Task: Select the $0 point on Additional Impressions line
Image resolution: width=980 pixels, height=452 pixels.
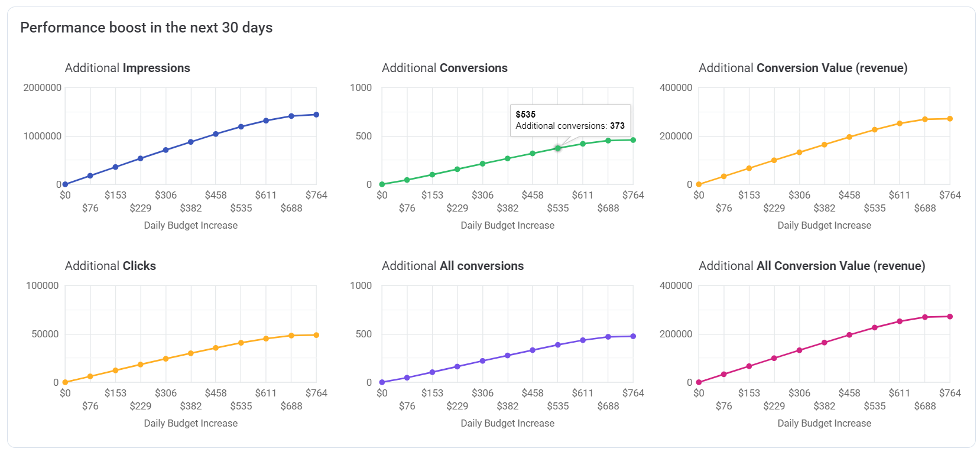Action: click(65, 184)
